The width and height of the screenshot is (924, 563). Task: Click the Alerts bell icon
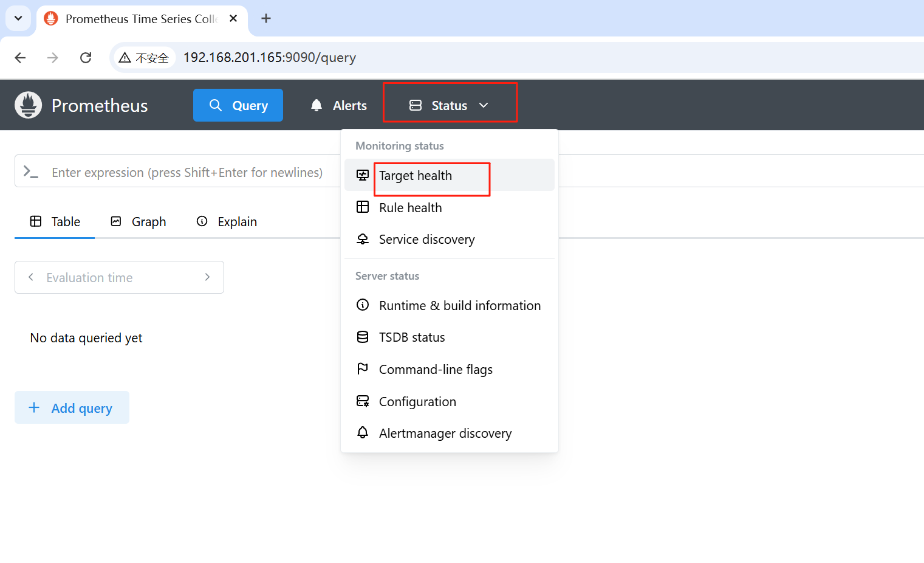[317, 105]
